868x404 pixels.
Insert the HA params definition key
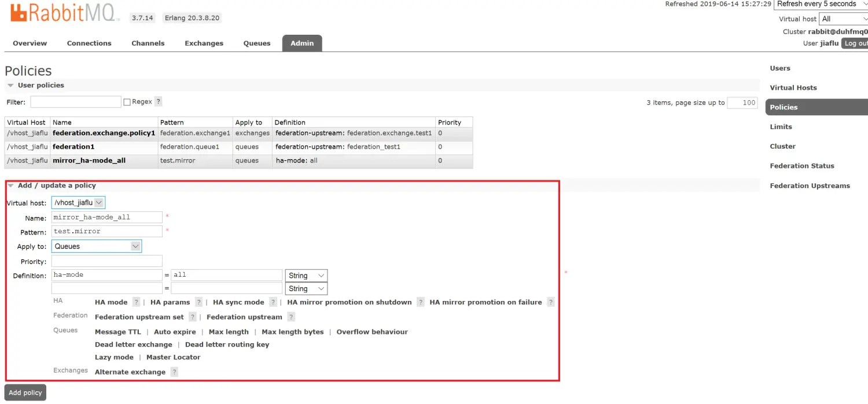pos(170,302)
